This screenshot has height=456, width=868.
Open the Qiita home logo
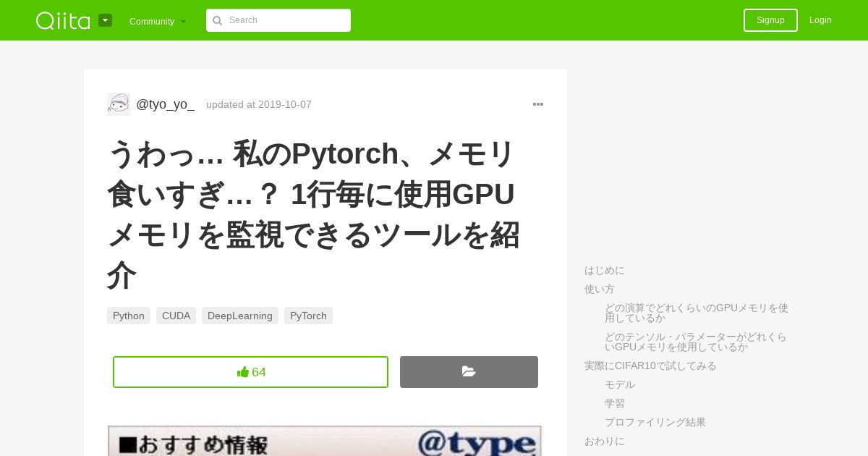[x=63, y=20]
